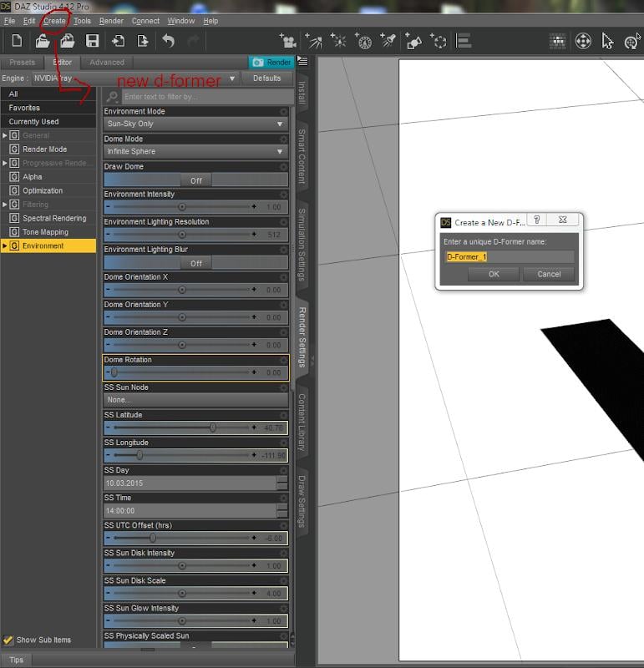644x668 pixels.
Task: Click the brick-pattern draw style icon
Action: (x=557, y=41)
